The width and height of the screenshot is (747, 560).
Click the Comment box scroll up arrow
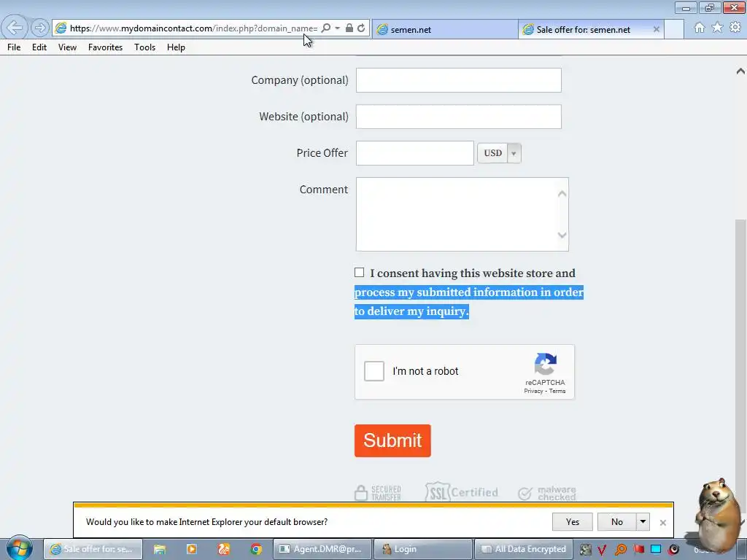click(x=562, y=193)
